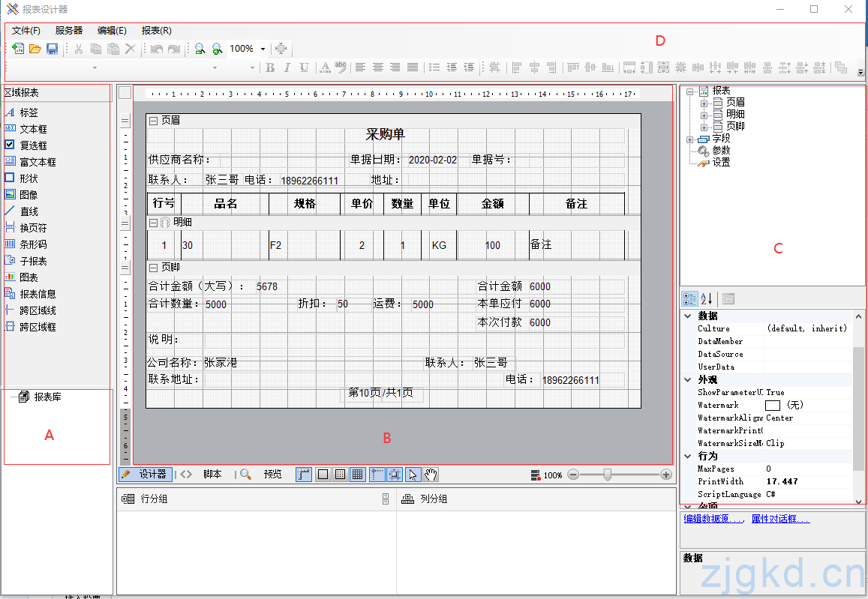
Task: Click the delete X toolbar icon
Action: tap(130, 49)
